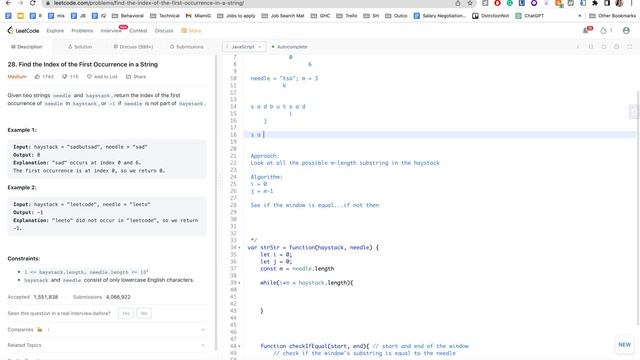Open the Jobs to apply bookmarks folder
The image size is (640, 360).
(236, 16)
